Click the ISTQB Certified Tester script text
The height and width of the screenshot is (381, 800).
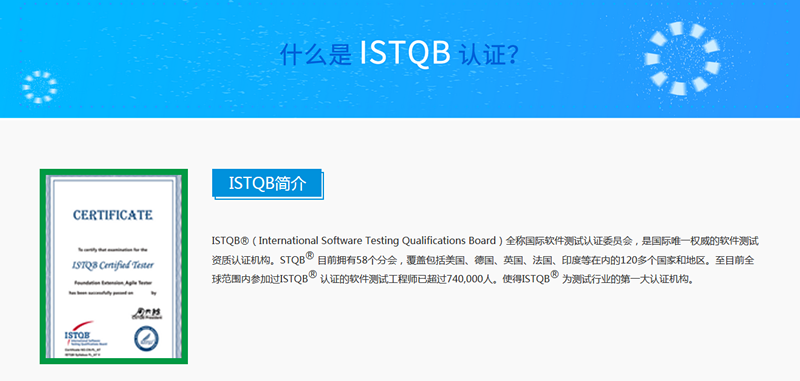pyautogui.click(x=113, y=265)
